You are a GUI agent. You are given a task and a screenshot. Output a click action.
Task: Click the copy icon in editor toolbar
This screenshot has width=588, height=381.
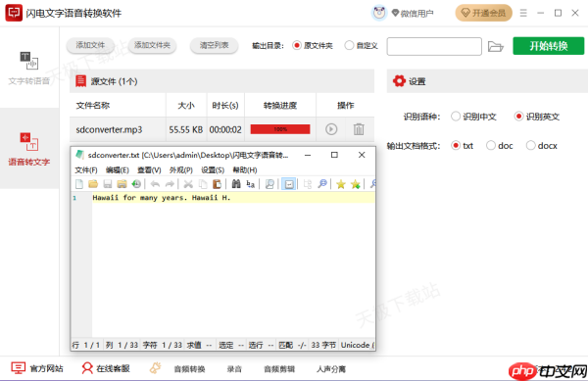(x=203, y=184)
